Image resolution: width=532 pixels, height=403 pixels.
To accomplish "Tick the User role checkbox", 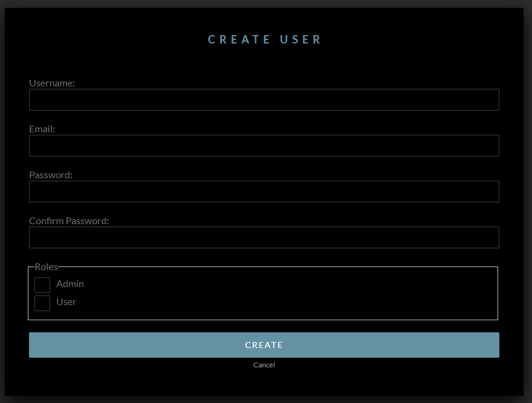I will click(x=42, y=303).
